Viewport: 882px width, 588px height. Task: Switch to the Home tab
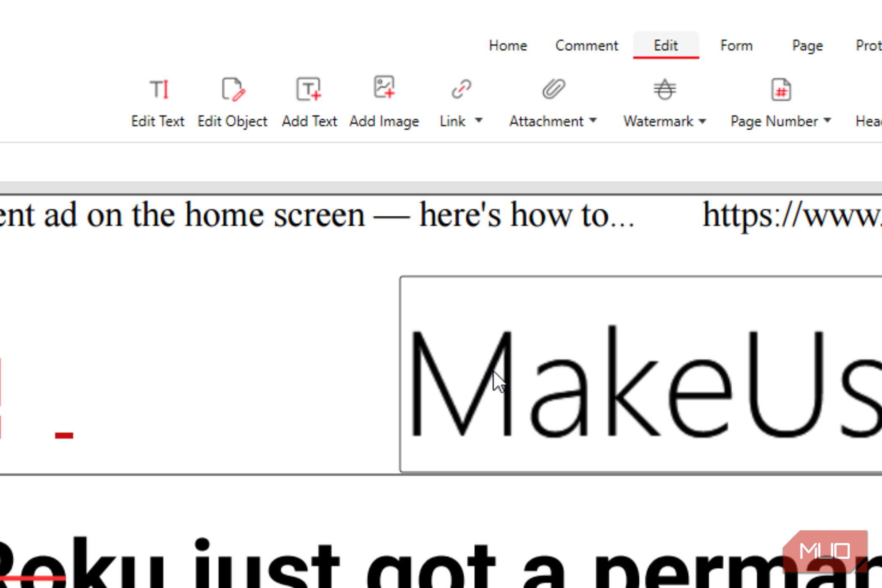click(508, 45)
